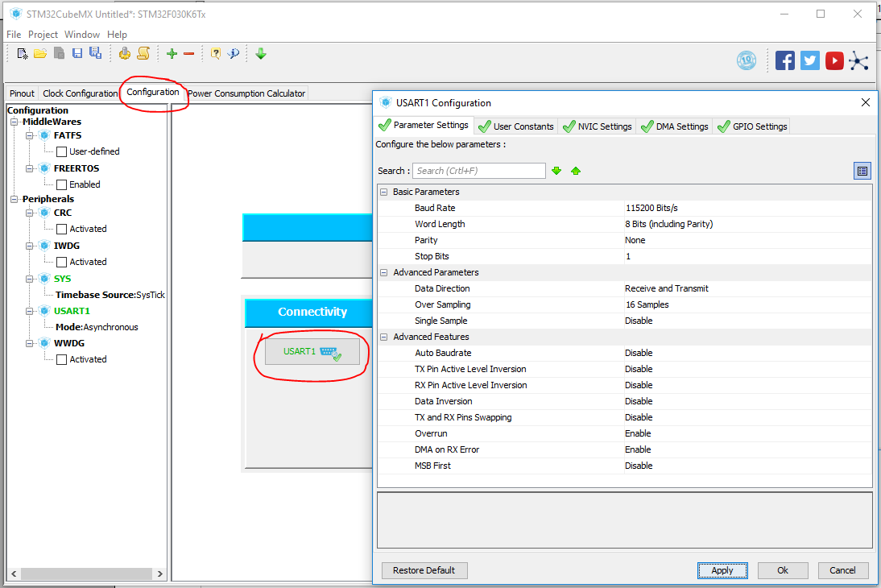The width and height of the screenshot is (881, 588).
Task: Click the Load Project folder icon
Action: pyautogui.click(x=40, y=53)
